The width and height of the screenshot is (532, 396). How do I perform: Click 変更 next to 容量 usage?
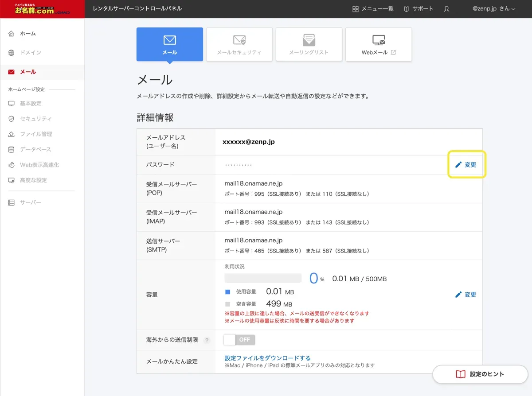click(466, 295)
